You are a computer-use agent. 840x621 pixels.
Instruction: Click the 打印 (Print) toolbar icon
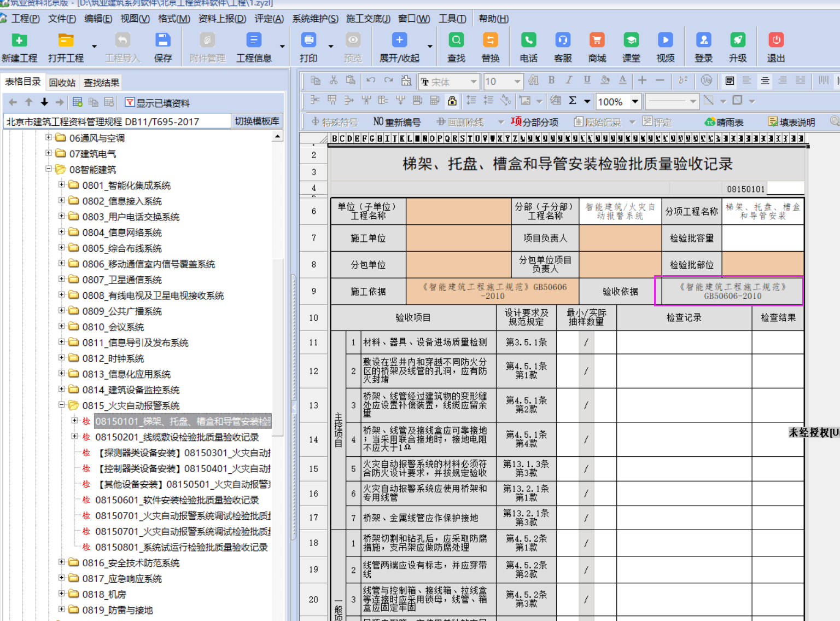[308, 41]
